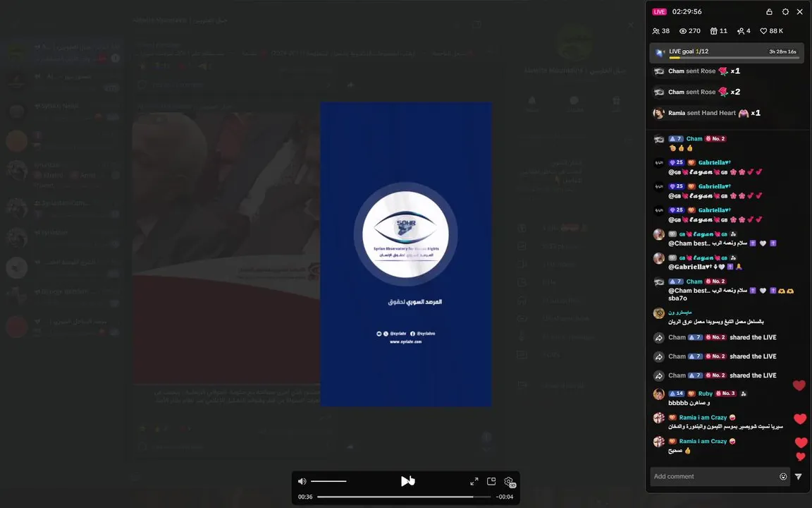Click the viewers count icon showing 38
Screen dimensions: 812x508
[x=660, y=31]
